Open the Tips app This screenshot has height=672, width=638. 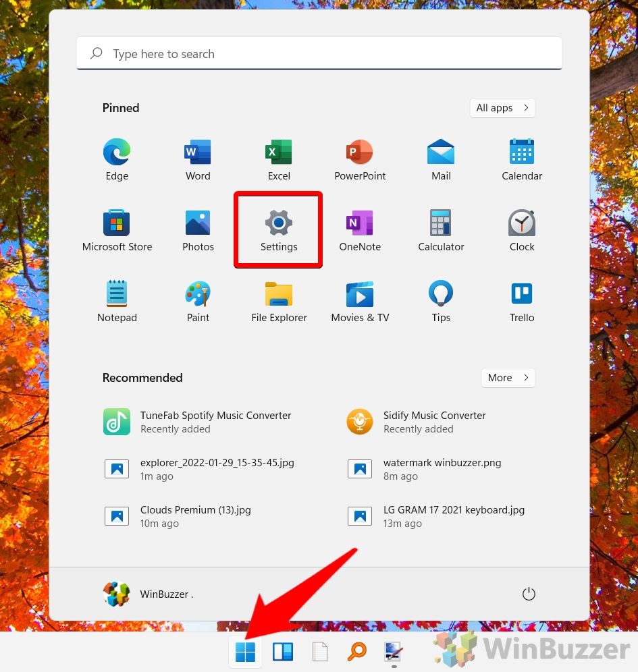click(x=441, y=301)
